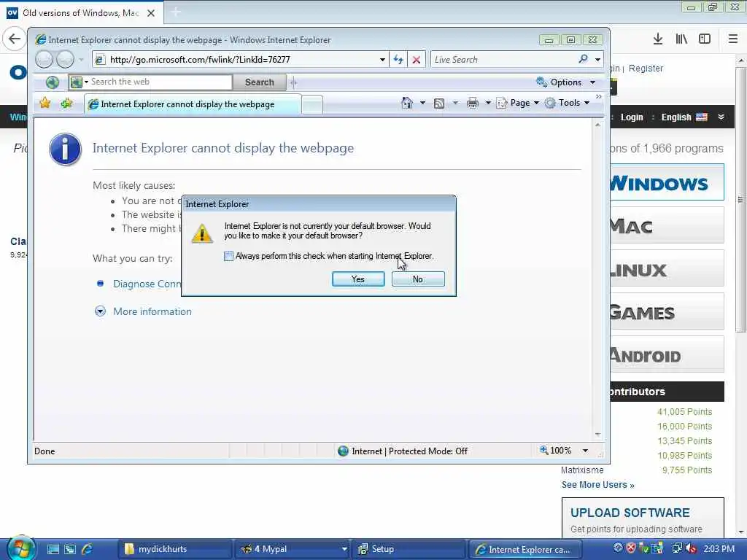Open the Home button dropdown arrow
747x560 pixels.
pyautogui.click(x=422, y=103)
